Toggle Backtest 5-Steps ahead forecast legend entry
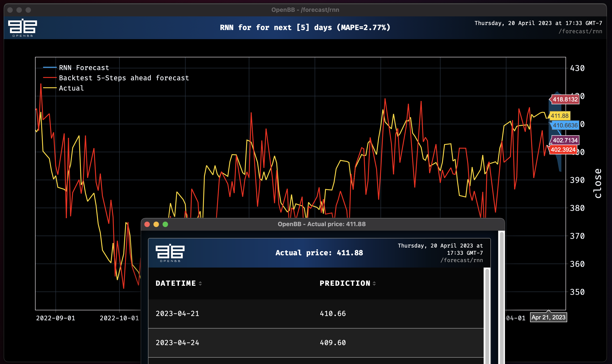The width and height of the screenshot is (612, 364). (x=116, y=78)
